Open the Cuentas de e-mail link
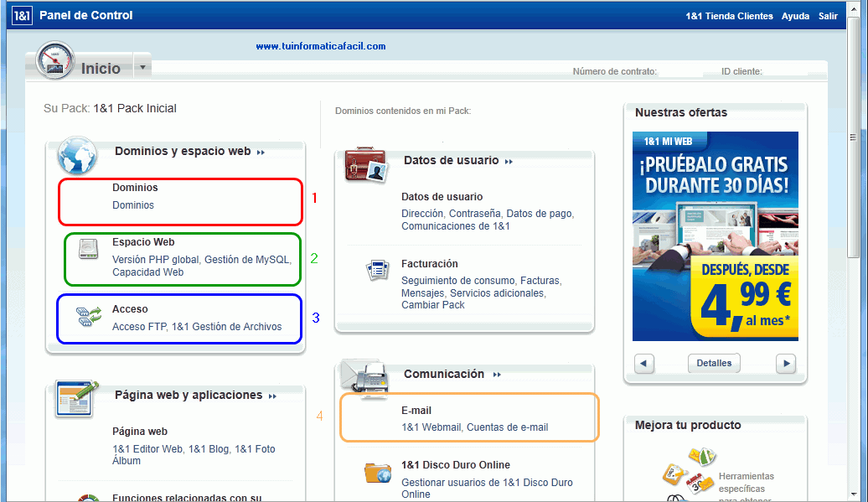 pos(507,427)
